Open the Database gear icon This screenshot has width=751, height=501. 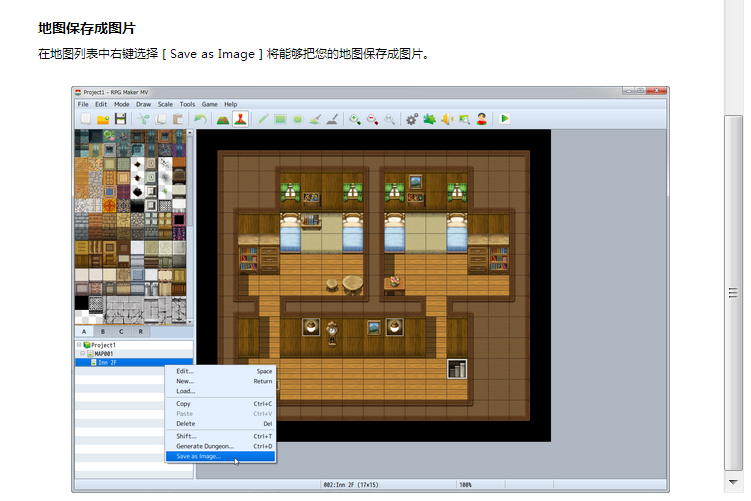pyautogui.click(x=412, y=119)
